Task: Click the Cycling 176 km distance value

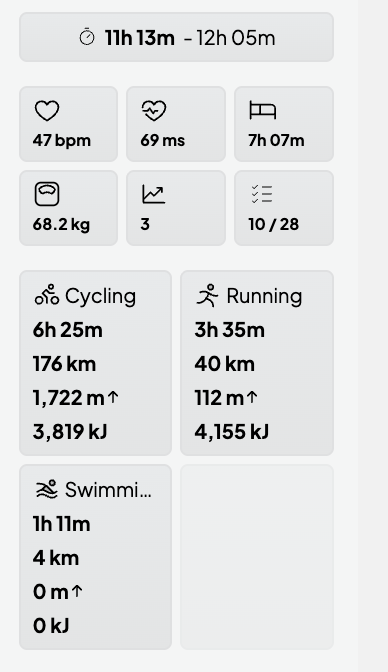Action: point(64,364)
